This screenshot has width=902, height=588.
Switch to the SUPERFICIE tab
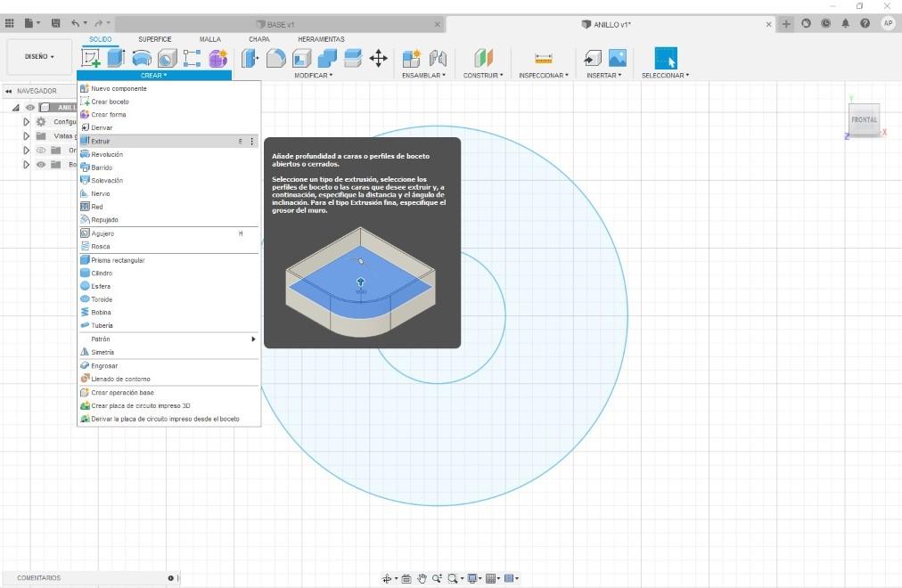pyautogui.click(x=155, y=39)
